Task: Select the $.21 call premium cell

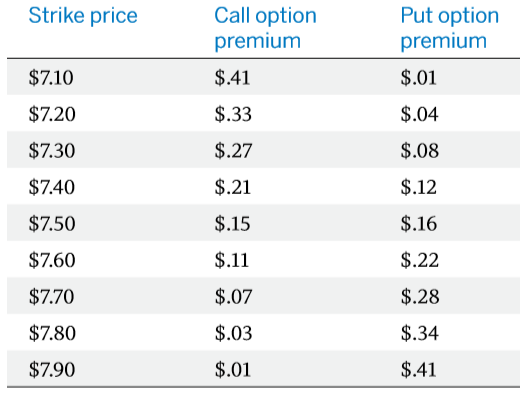Action: 233,187
